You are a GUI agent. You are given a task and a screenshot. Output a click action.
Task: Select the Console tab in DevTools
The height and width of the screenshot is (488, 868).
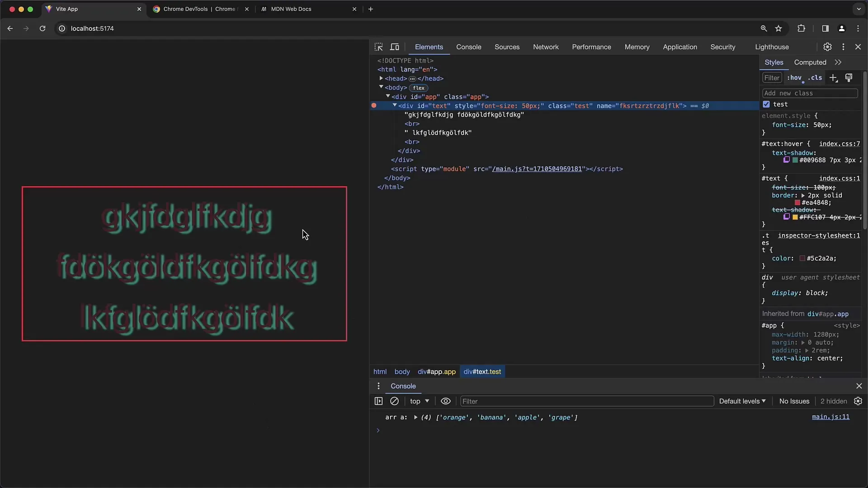tap(468, 47)
